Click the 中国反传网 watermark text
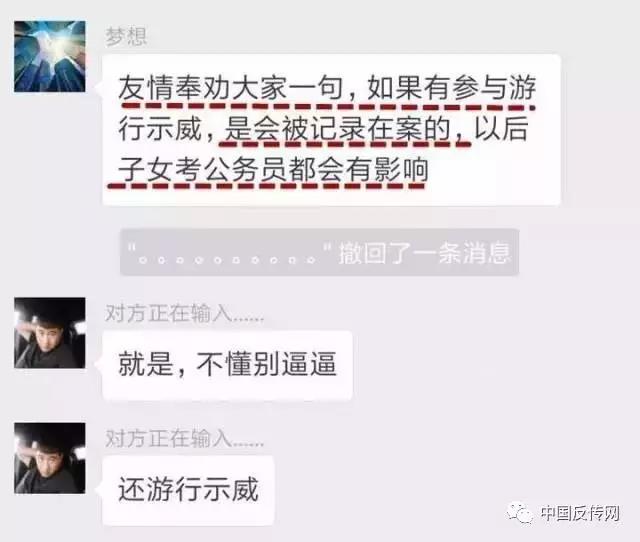 [x=580, y=513]
